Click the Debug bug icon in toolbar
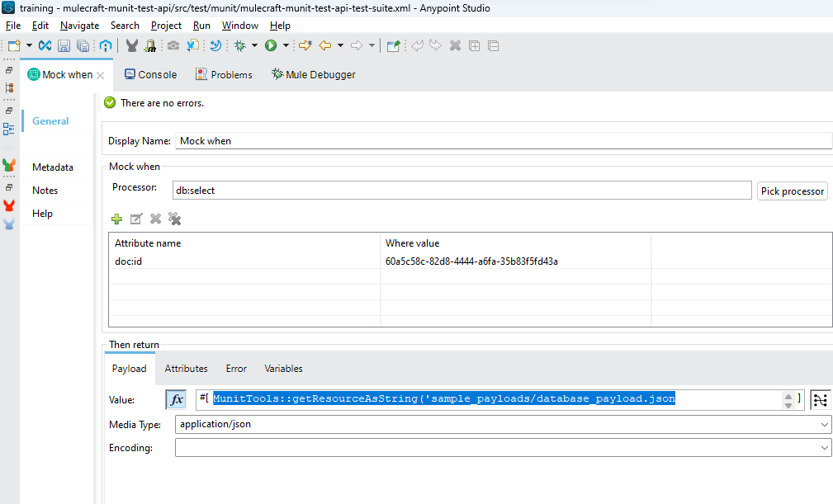The image size is (833, 504). coord(239,46)
